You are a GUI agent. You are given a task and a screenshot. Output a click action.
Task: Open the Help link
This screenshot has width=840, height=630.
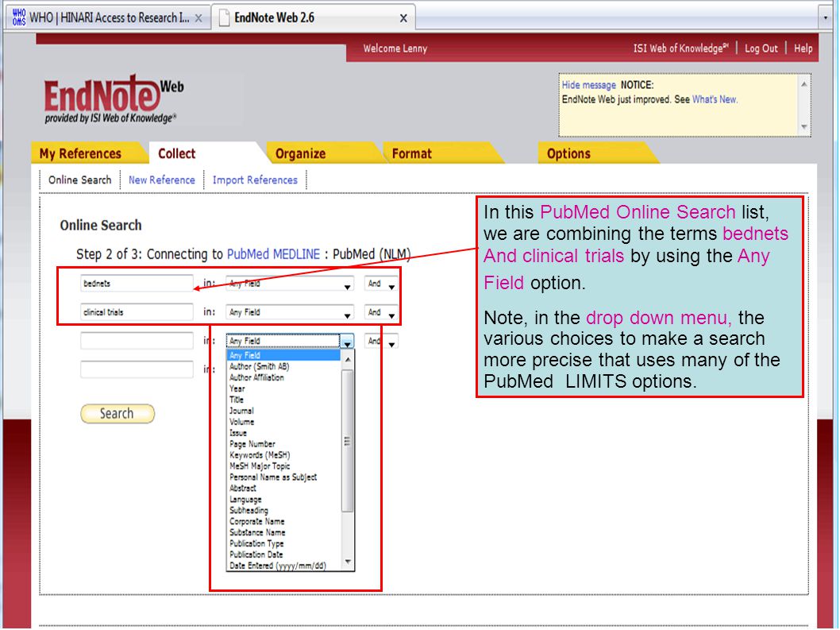[803, 48]
